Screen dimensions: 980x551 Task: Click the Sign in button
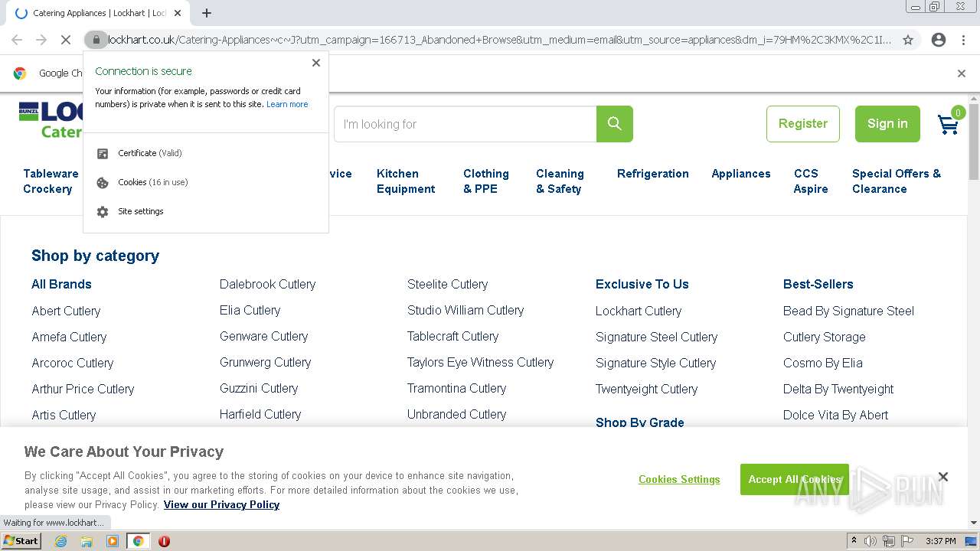887,124
